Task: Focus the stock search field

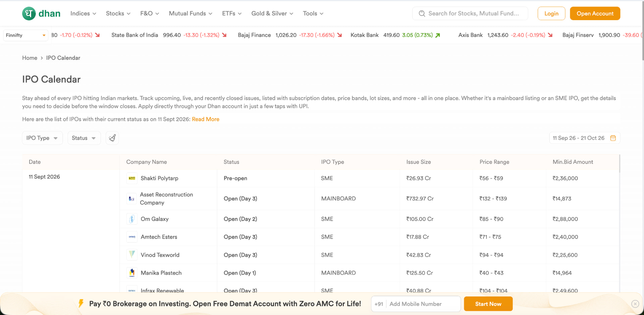Action: tap(470, 13)
